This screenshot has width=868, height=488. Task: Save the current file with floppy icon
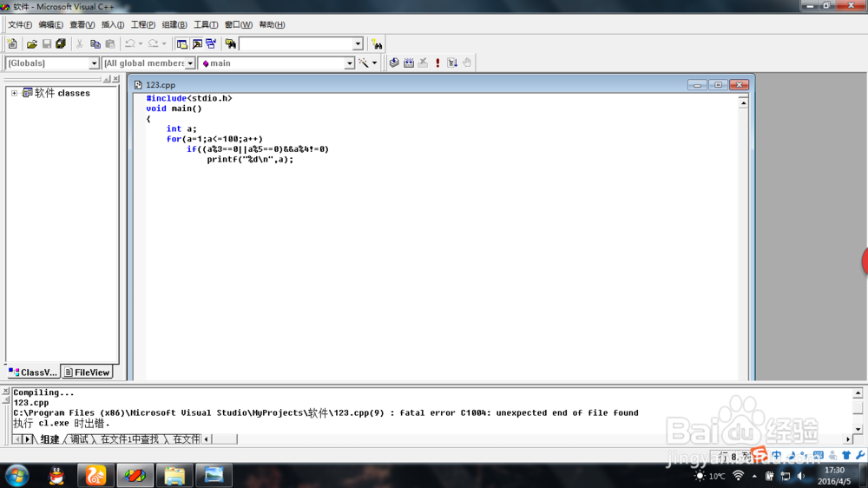[47, 43]
